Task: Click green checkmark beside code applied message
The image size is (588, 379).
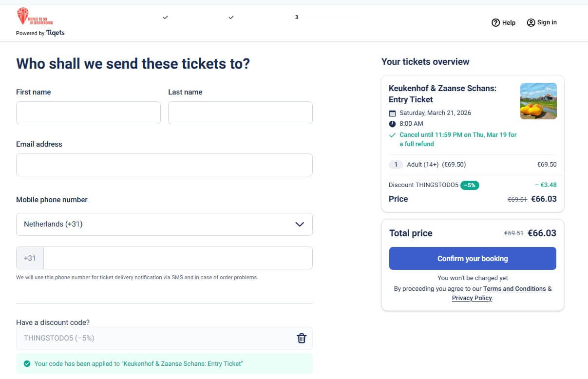Action: click(27, 364)
